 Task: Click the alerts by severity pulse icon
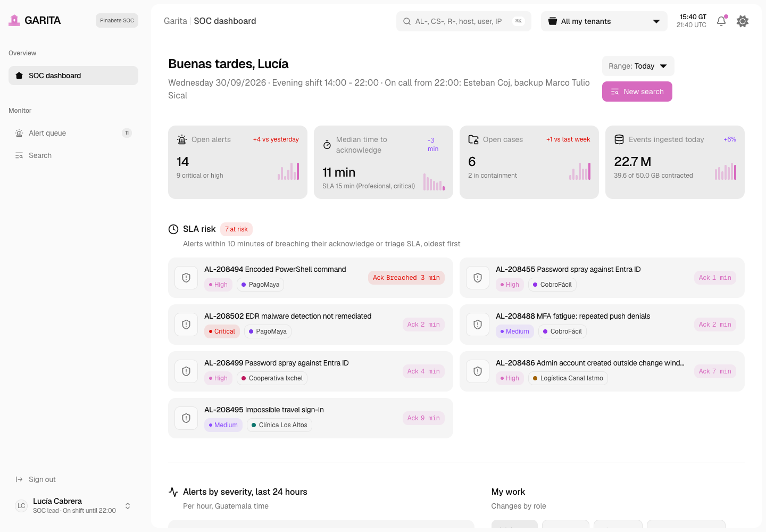[173, 492]
